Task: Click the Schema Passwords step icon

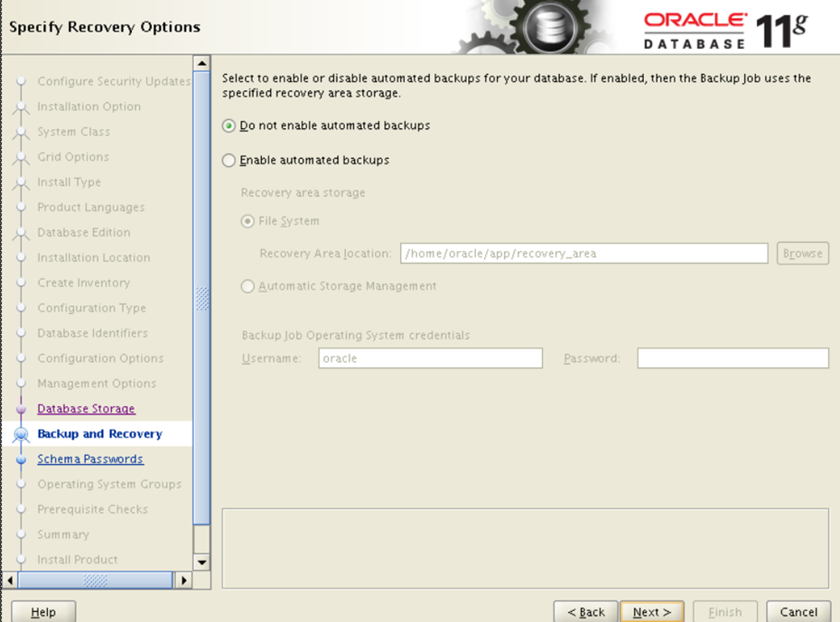Action: (22, 460)
